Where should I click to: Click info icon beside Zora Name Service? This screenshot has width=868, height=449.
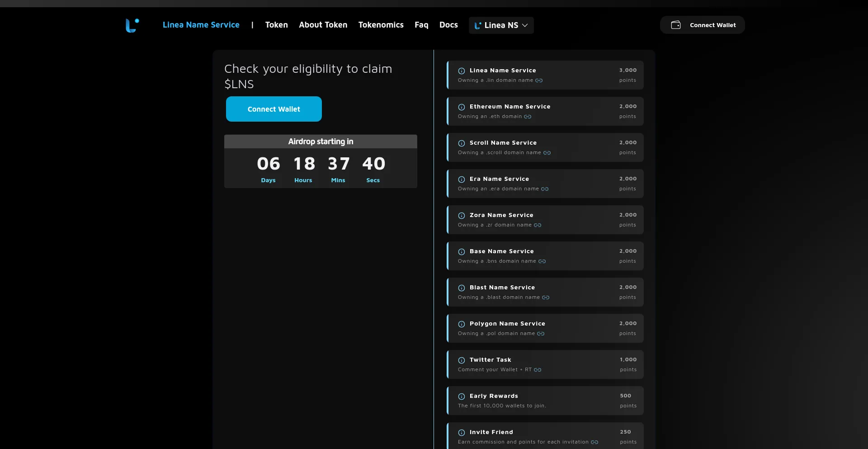462,216
